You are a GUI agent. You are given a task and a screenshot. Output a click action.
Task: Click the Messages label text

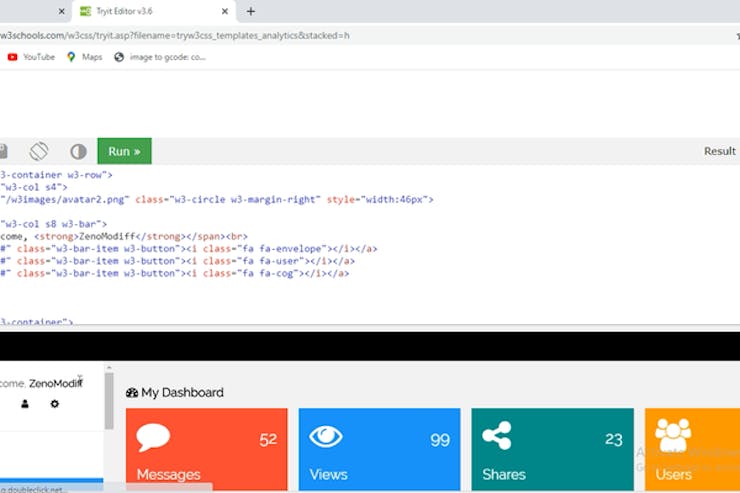[168, 474]
